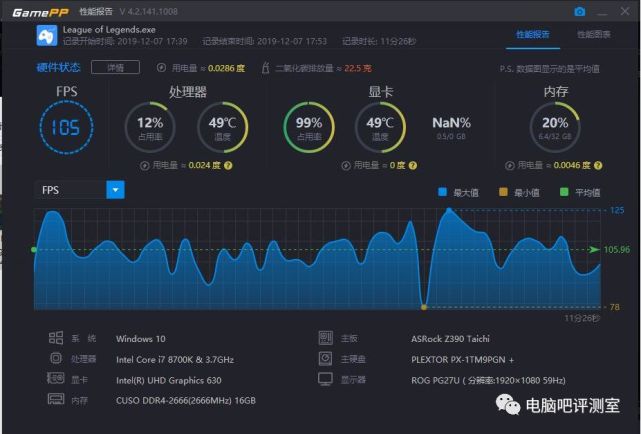Screen dimensions: 641x434
Task: Click the main hard disk icon
Action: [325, 358]
